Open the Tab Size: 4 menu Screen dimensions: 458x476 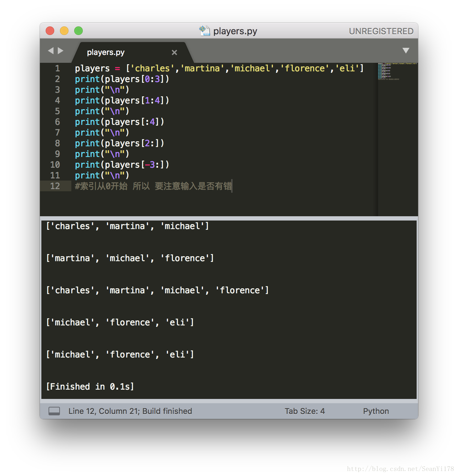305,411
